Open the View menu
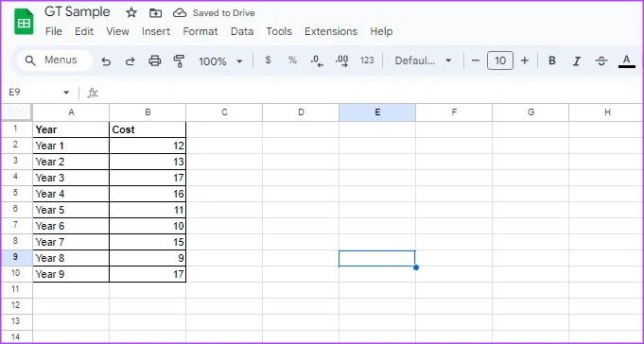Viewport: 644px width, 344px height. click(x=118, y=31)
